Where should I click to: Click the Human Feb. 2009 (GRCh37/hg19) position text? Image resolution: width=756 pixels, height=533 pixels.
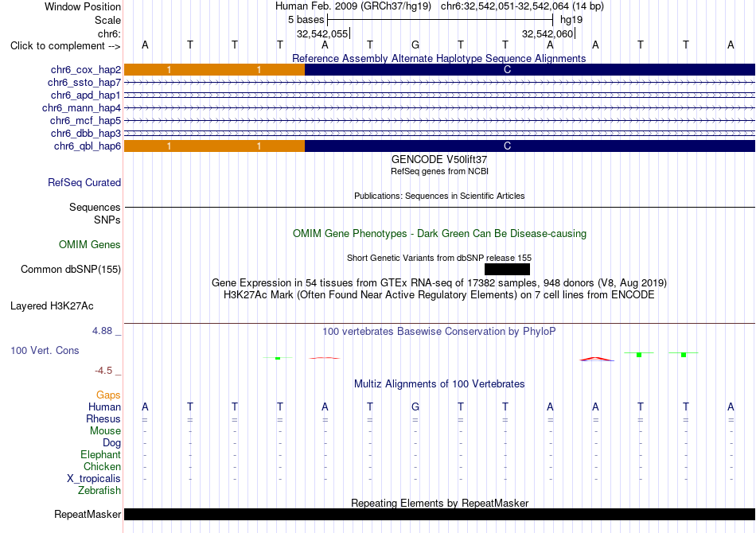click(x=355, y=6)
